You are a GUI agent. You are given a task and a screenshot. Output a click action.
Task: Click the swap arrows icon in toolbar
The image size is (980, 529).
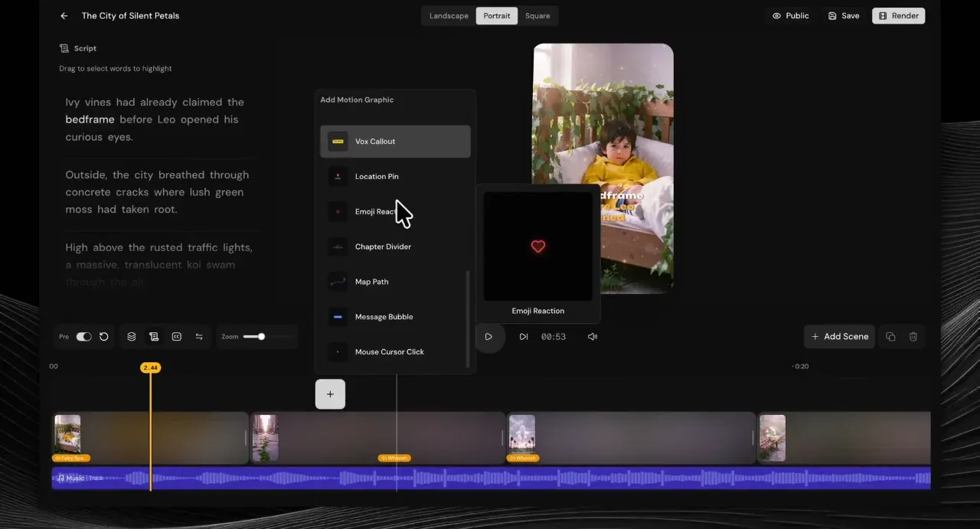pyautogui.click(x=199, y=336)
